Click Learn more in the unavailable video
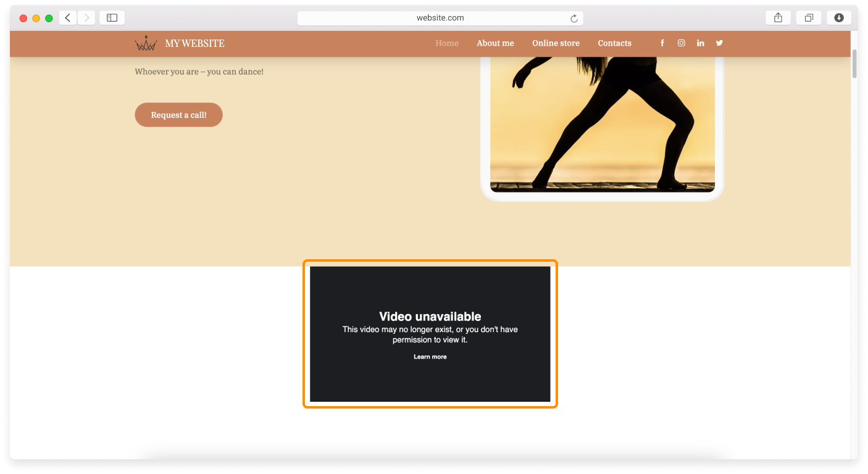 tap(430, 357)
